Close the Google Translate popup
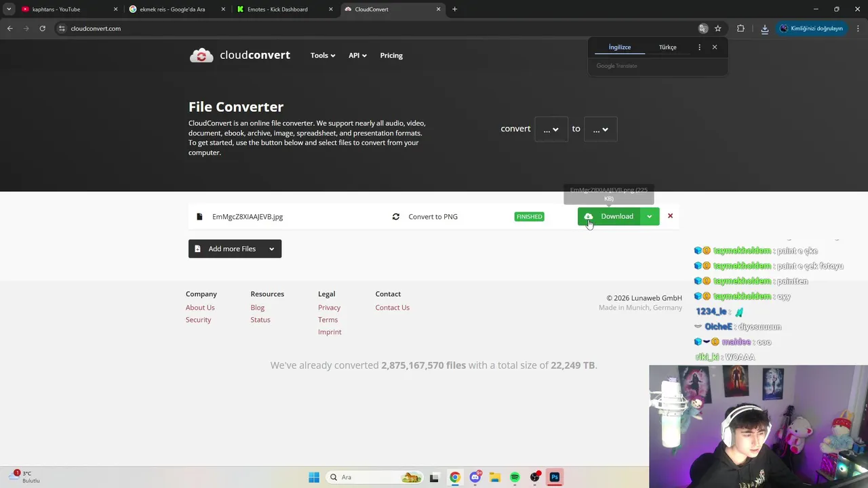The width and height of the screenshot is (868, 488). 714,47
